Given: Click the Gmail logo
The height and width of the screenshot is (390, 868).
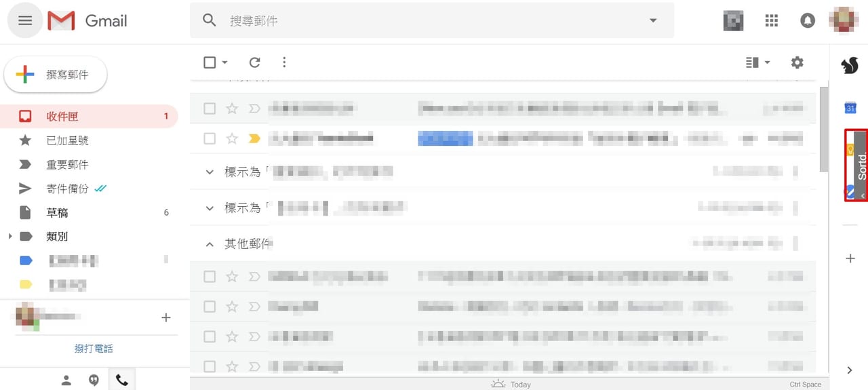Looking at the screenshot, I should coord(87,21).
